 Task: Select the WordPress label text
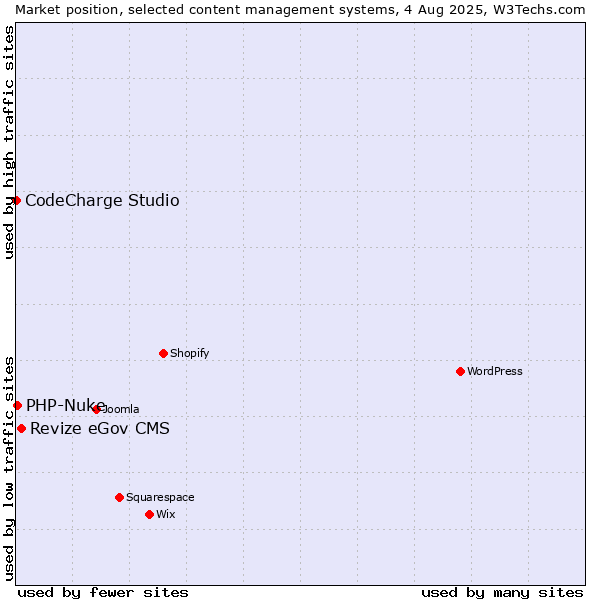point(495,371)
